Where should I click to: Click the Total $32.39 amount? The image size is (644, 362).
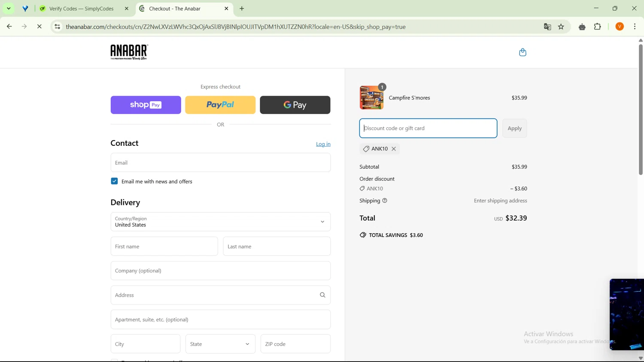coord(516,218)
